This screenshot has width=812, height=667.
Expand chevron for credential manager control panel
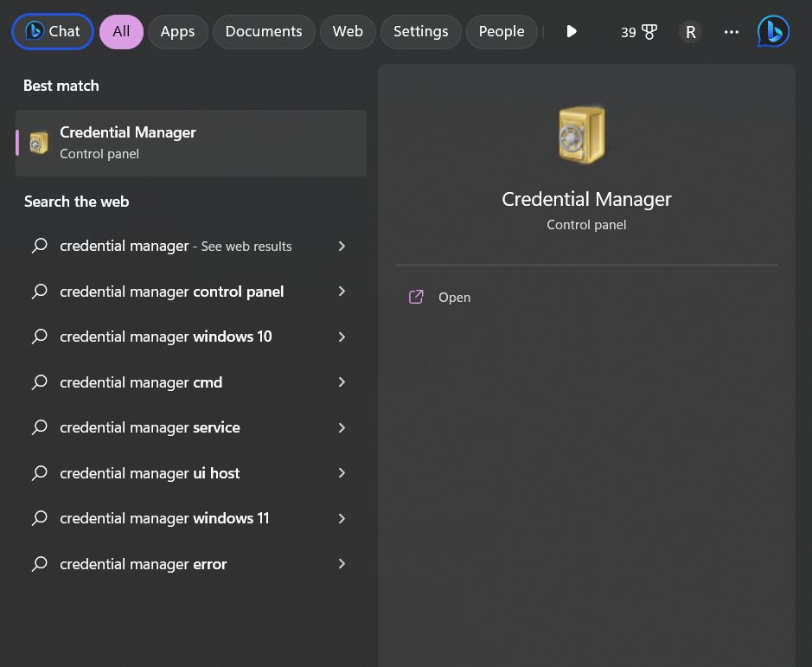pyautogui.click(x=342, y=292)
